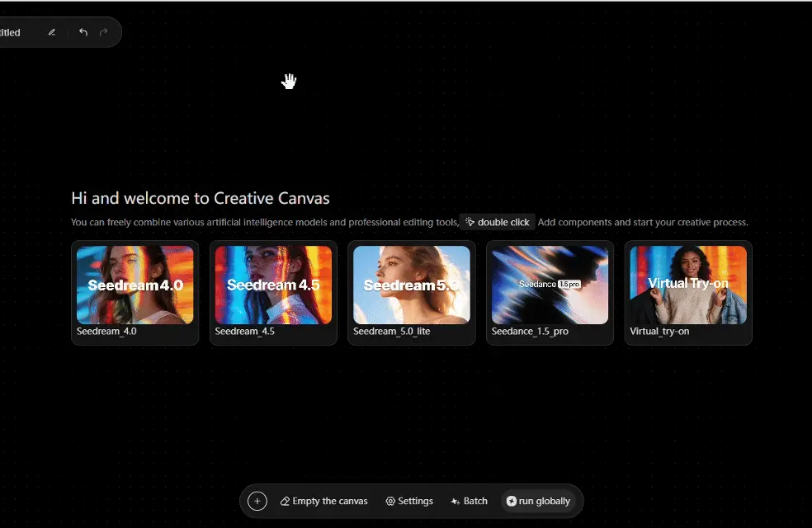Screen dimensions: 812x528
Task: Click the Seedream_4.0 label
Action: (x=106, y=332)
